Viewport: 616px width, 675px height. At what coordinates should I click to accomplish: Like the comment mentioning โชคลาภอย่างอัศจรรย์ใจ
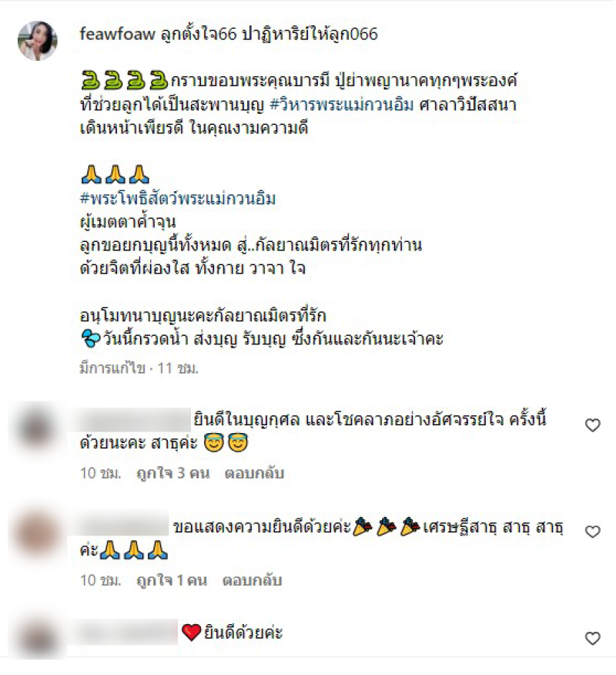592,425
